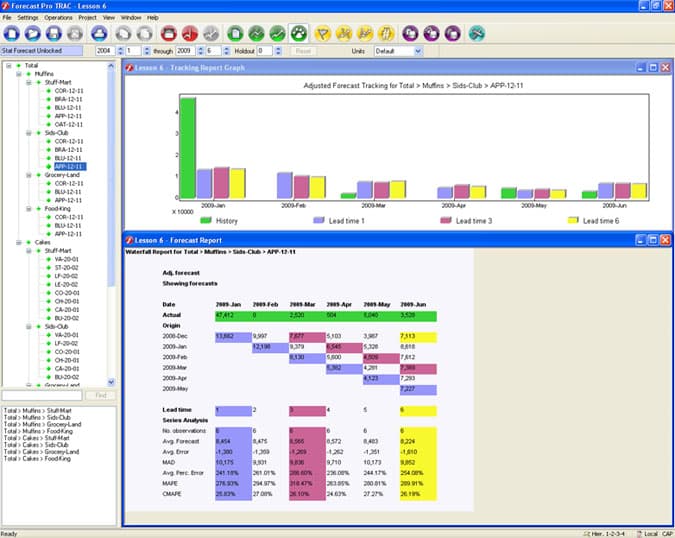675x538 pixels.
Task: Open the Operations menu
Action: (58, 18)
